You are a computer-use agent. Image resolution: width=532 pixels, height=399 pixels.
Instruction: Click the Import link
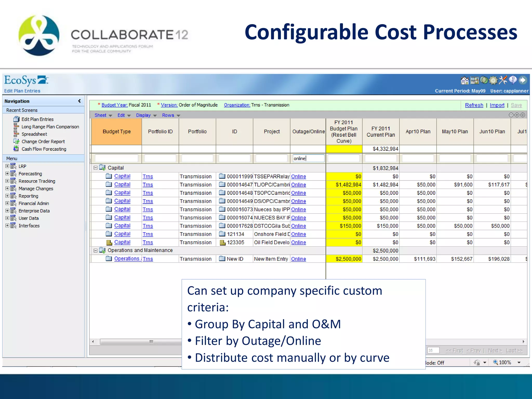point(497,105)
